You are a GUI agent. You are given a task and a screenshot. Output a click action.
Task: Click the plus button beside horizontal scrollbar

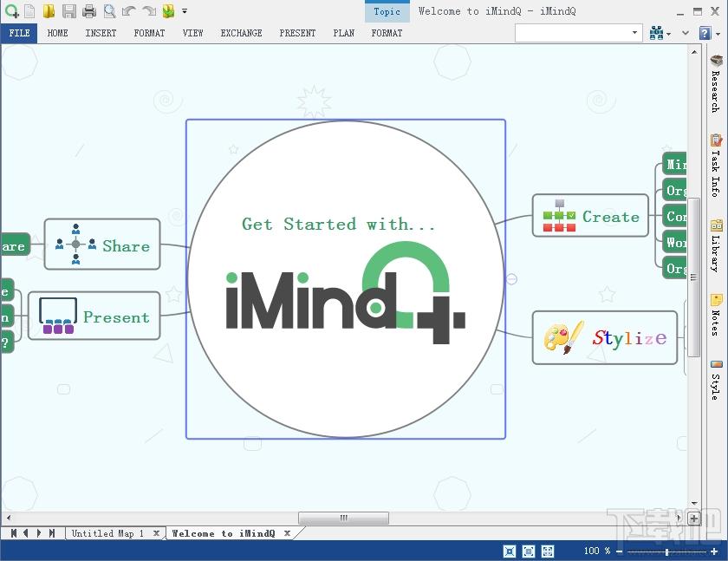pyautogui.click(x=693, y=519)
